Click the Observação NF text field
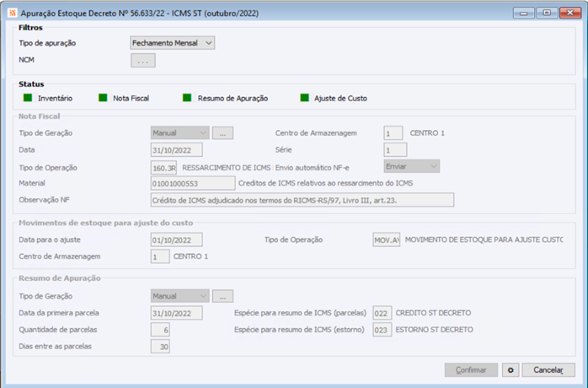This screenshot has width=588, height=388. (302, 200)
